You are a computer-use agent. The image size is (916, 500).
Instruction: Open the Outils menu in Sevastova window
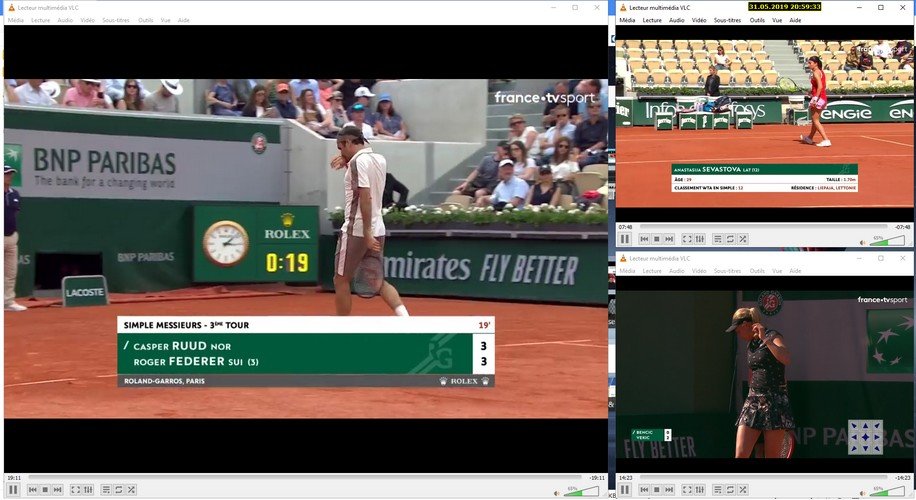pyautogui.click(x=757, y=20)
